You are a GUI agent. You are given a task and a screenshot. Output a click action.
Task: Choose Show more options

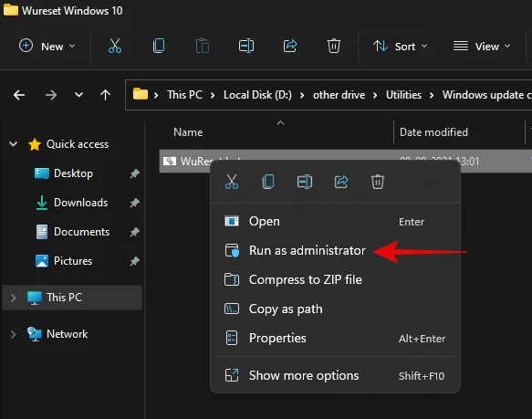[x=335, y=375]
